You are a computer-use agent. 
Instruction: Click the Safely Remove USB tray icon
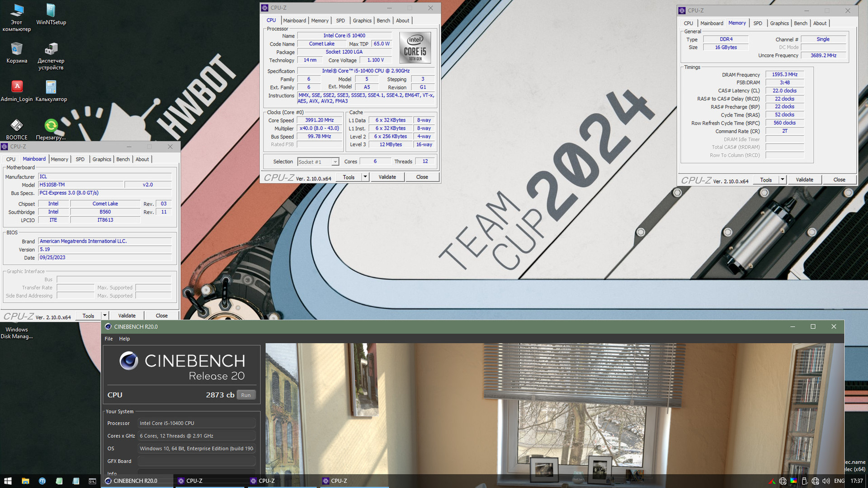click(x=804, y=481)
